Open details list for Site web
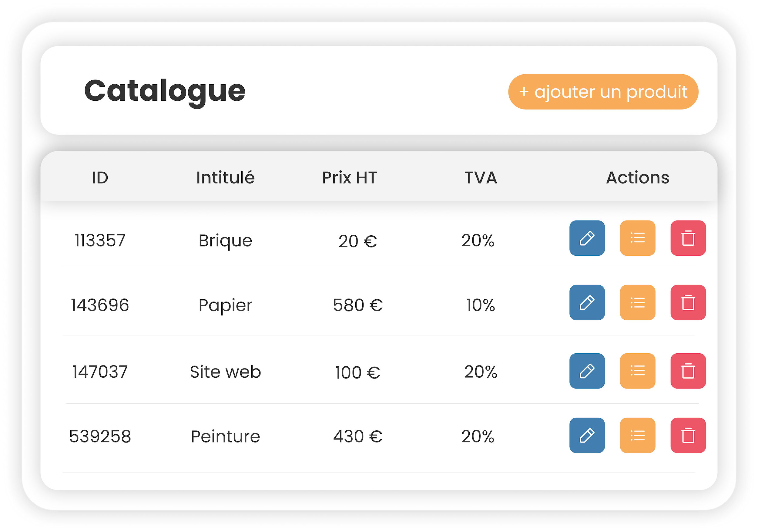The width and height of the screenshot is (758, 532). coord(637,371)
